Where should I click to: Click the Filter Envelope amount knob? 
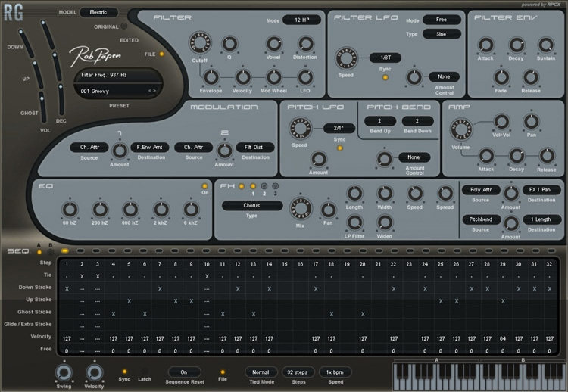click(x=211, y=77)
